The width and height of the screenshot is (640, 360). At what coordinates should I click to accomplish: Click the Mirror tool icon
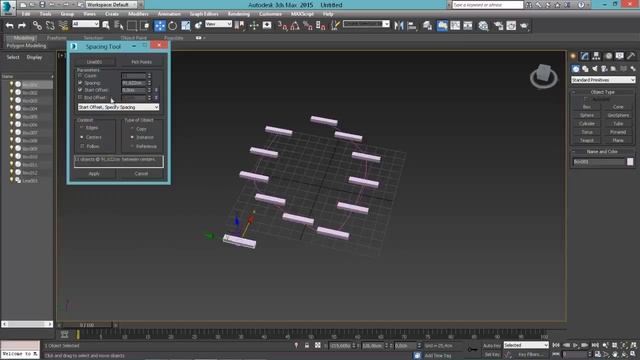coord(399,26)
